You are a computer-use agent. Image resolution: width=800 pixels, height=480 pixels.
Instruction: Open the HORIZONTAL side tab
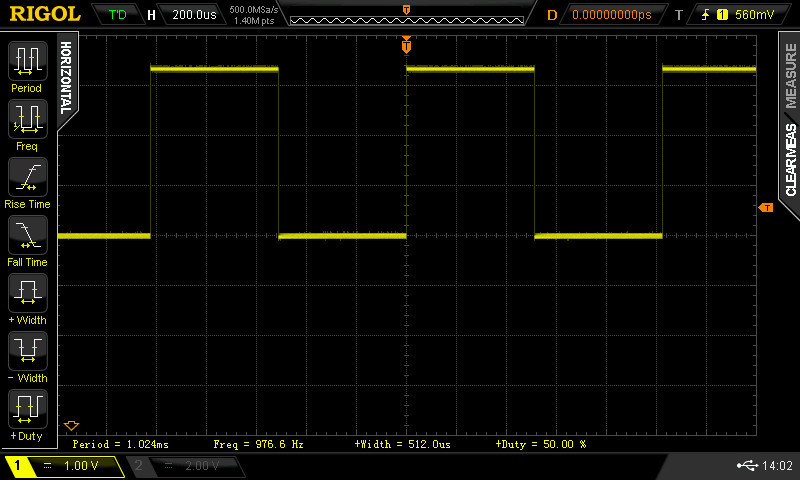click(66, 76)
